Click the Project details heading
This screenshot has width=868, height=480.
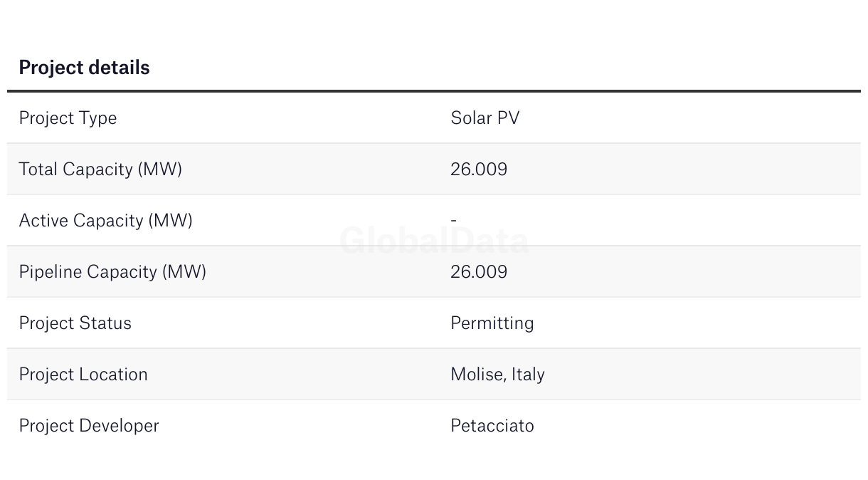pyautogui.click(x=84, y=68)
